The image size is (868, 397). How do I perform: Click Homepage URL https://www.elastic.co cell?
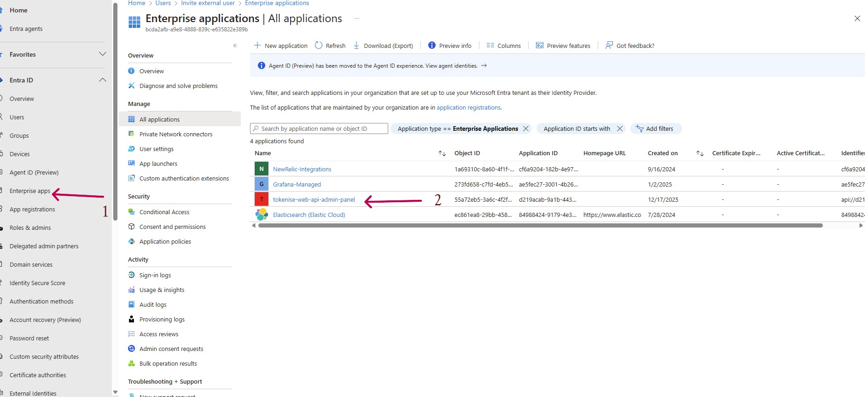(612, 215)
